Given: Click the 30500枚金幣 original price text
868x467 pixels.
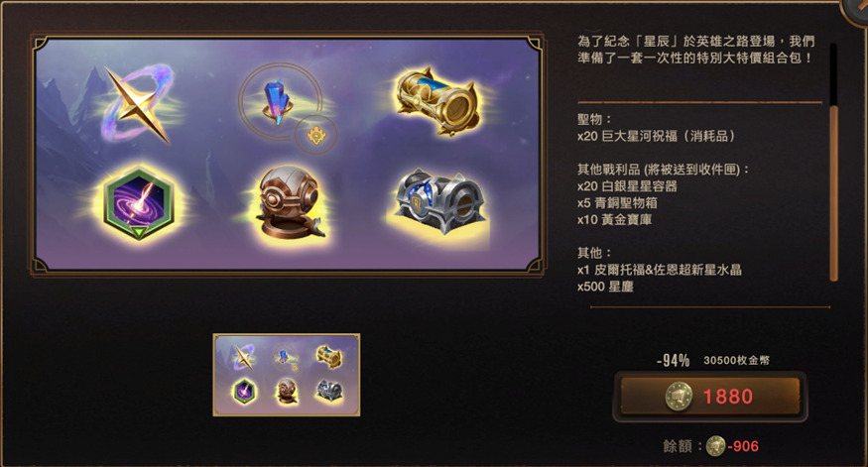Looking at the screenshot, I should [x=736, y=361].
